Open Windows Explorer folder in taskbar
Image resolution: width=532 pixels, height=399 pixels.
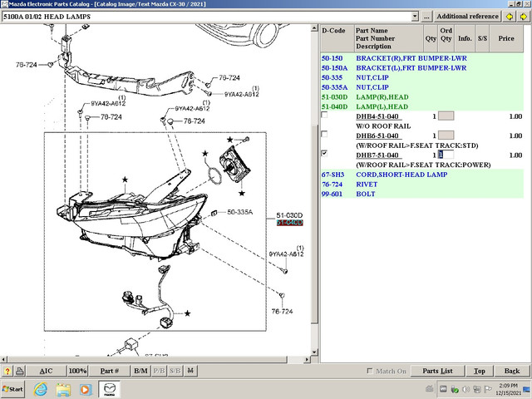63,389
